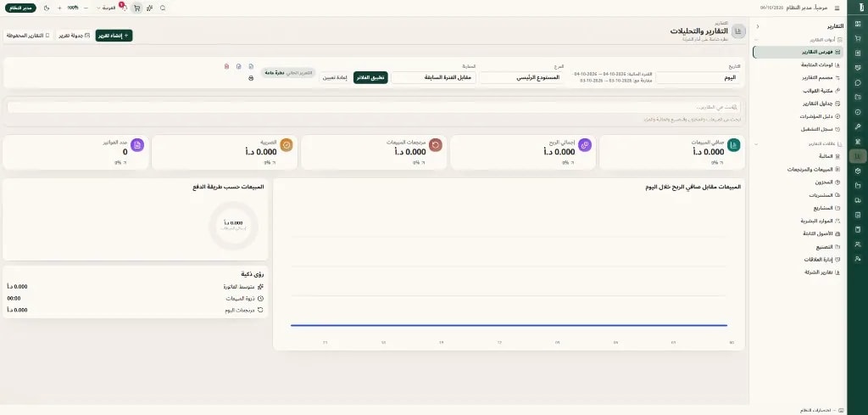The width and height of the screenshot is (868, 415).
Task: Click dashboard grid icon in green rail
Action: click(858, 24)
